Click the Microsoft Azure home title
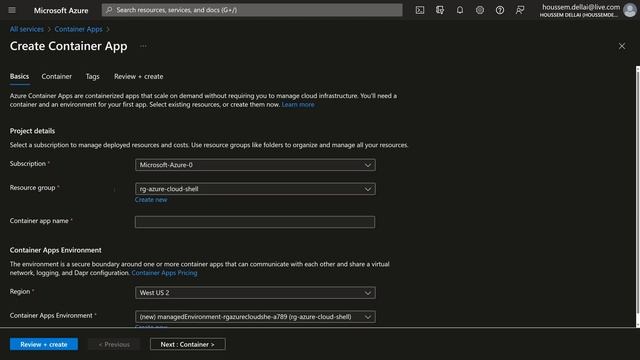 click(x=61, y=10)
